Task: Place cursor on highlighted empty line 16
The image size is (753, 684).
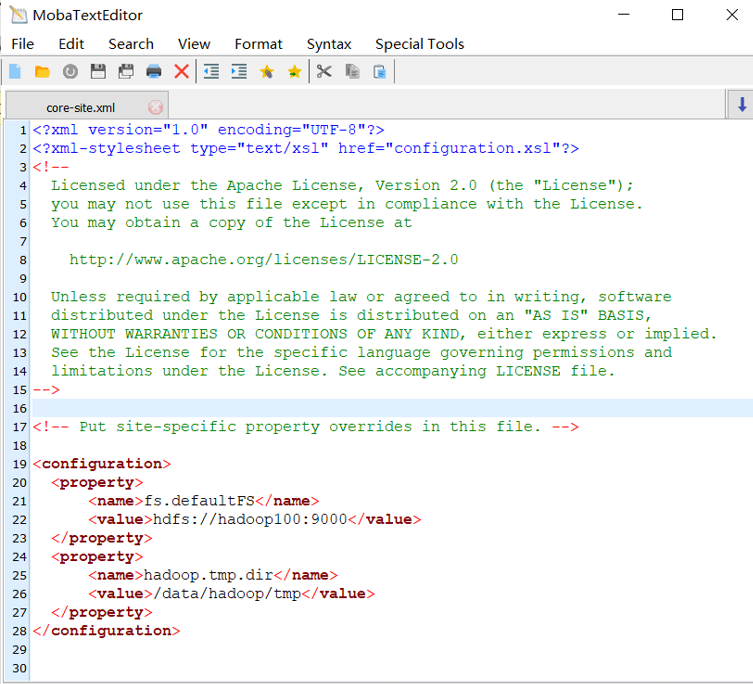Action: (391, 408)
